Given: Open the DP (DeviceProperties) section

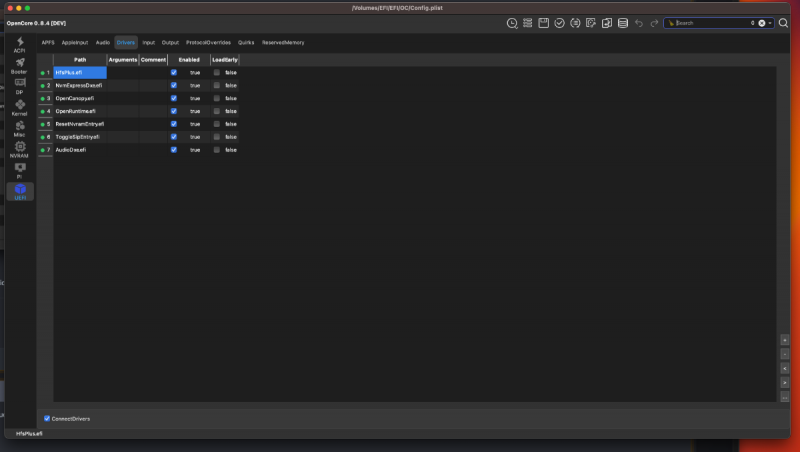Looking at the screenshot, I should [20, 86].
